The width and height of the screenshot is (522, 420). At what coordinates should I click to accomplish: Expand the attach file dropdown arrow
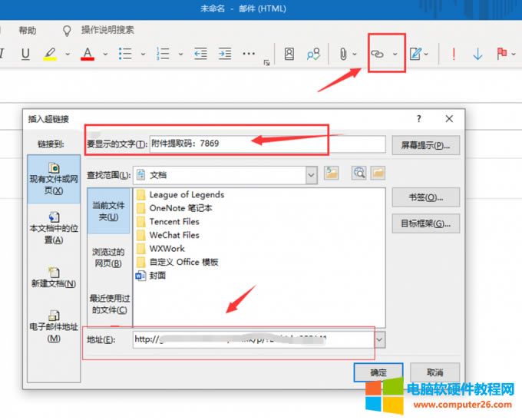click(355, 54)
